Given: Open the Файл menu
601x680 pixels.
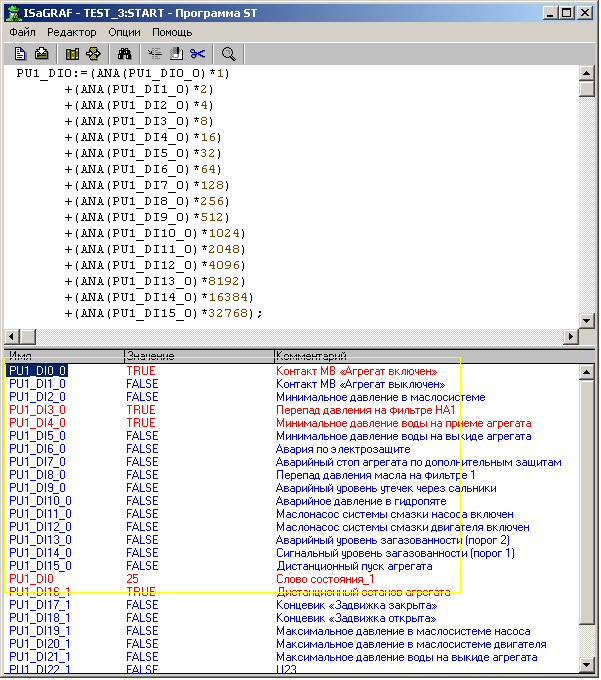Looking at the screenshot, I should 22,32.
